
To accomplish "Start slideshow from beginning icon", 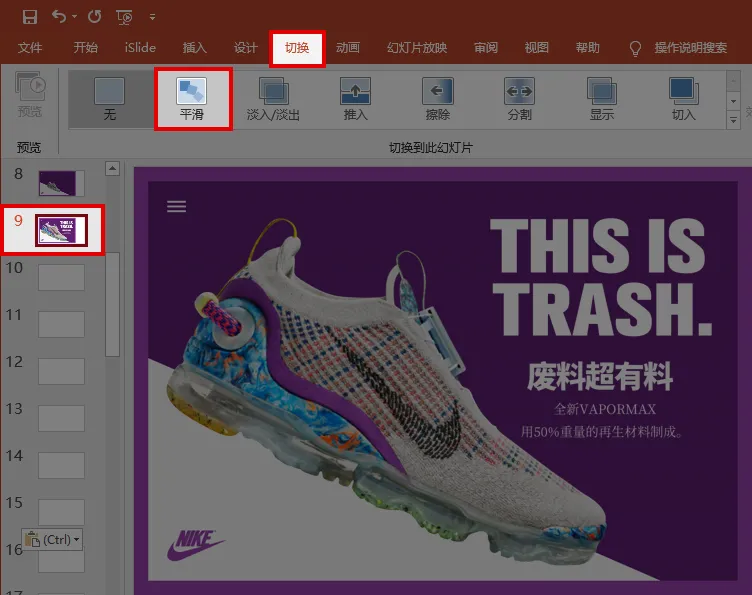I will [125, 18].
